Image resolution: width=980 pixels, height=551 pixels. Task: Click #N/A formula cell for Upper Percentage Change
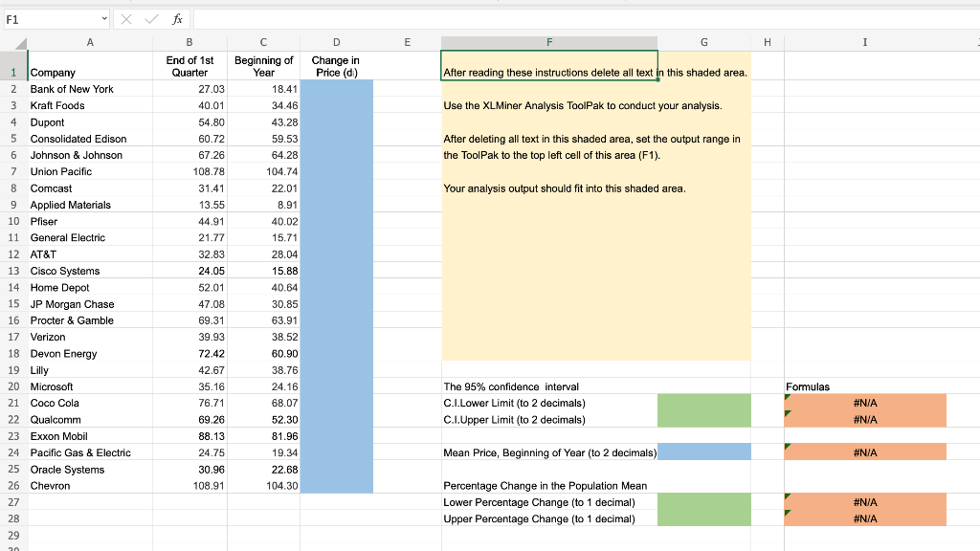click(865, 518)
